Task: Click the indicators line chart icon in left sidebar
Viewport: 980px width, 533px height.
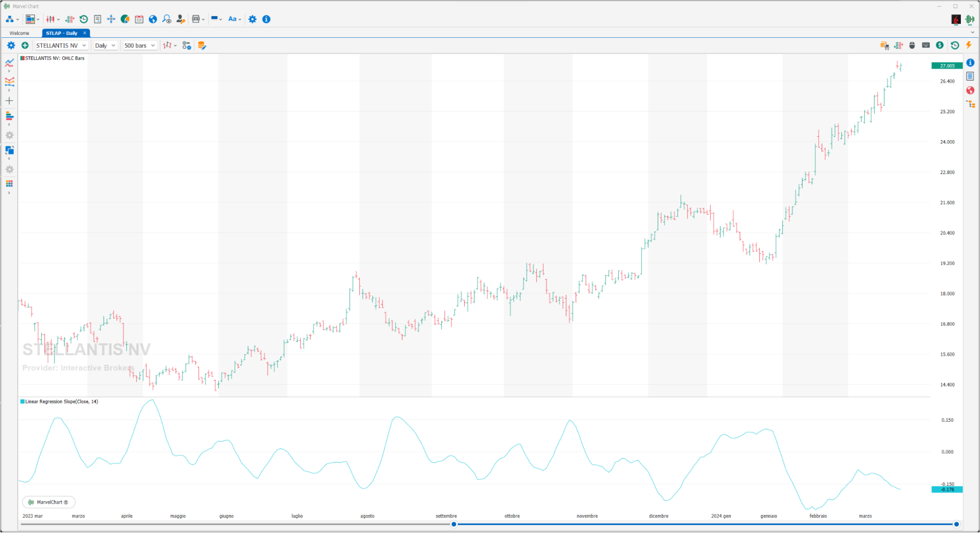Action: [x=9, y=63]
